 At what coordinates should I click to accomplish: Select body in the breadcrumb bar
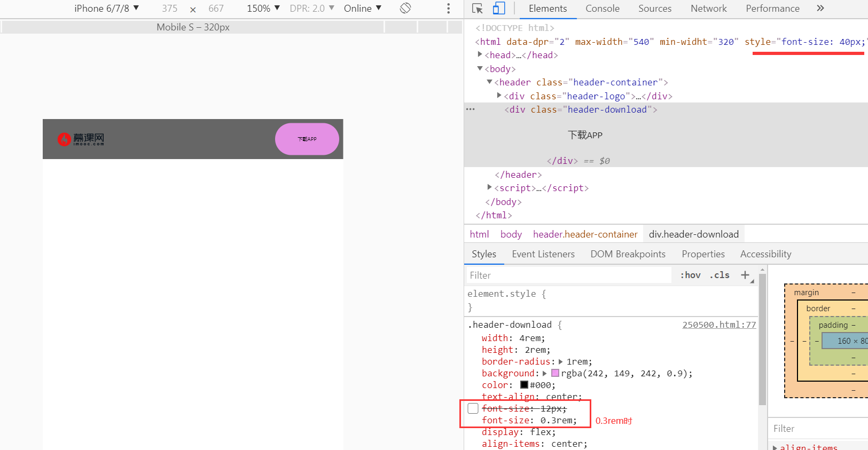pos(511,234)
